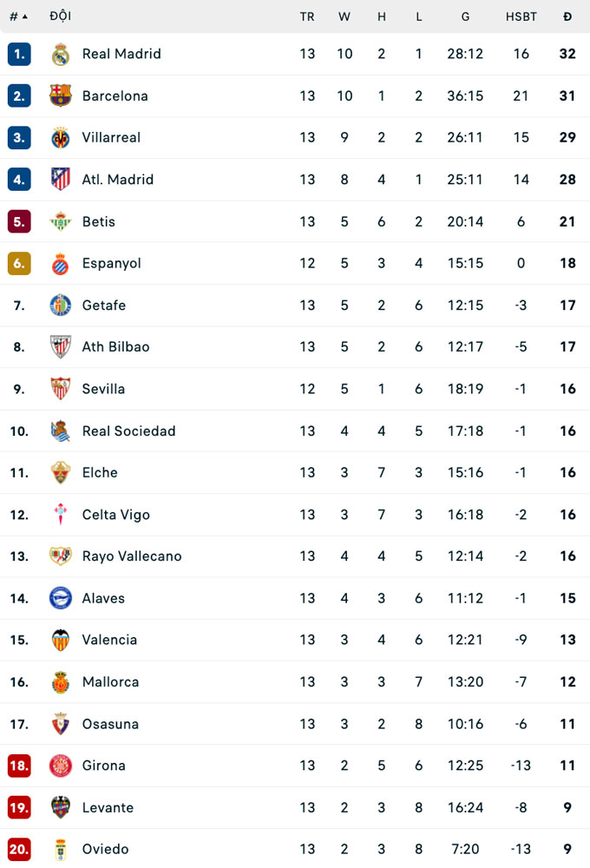Sort by the L losses column header
Viewport: 590px width, 868px height.
[418, 16]
